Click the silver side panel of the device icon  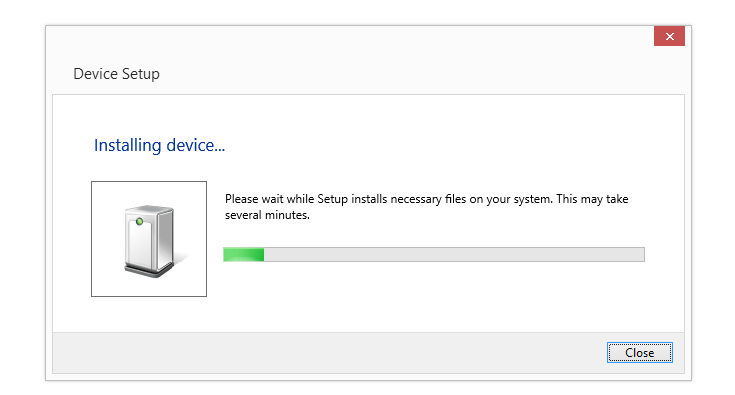point(165,239)
